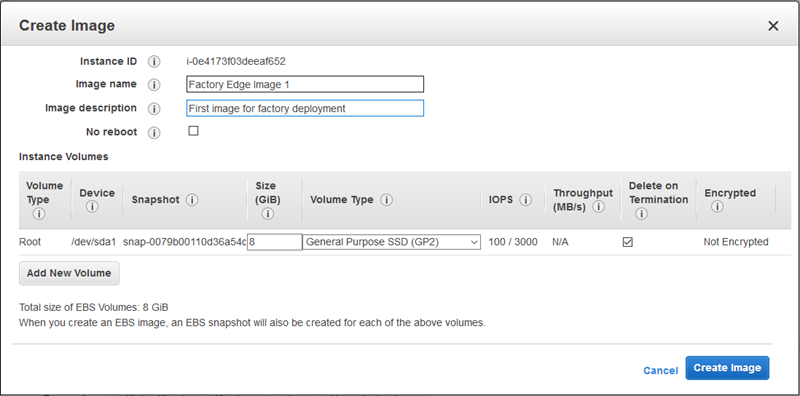
Task: Click info icon next to No reboot
Action: click(x=154, y=133)
